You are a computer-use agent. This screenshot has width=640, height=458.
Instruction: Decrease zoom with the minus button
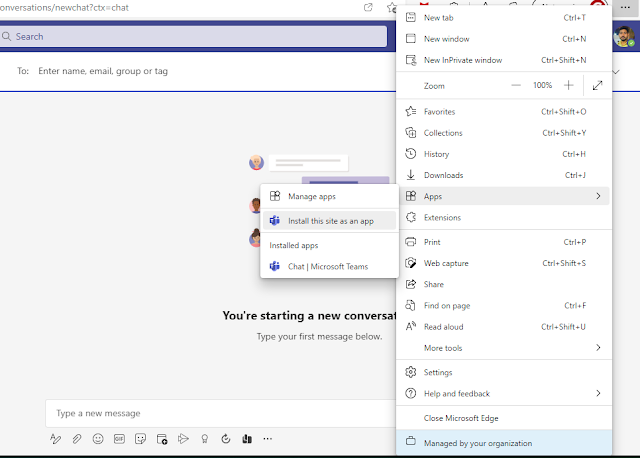click(x=516, y=85)
